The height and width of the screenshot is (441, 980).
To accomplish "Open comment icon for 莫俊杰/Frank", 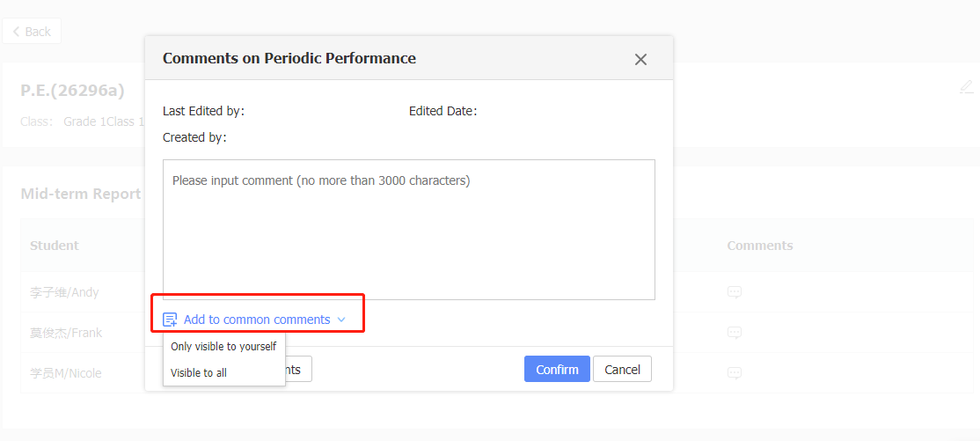I will (735, 333).
